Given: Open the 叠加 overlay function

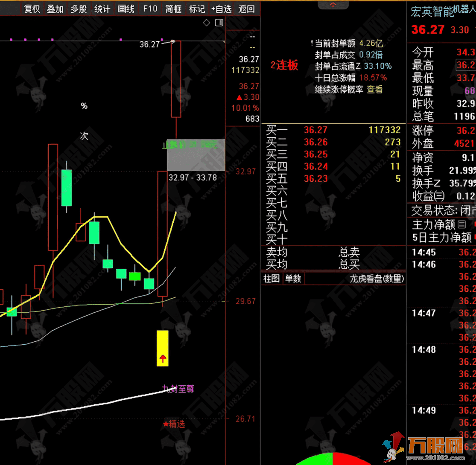Looking at the screenshot, I should tap(55, 9).
